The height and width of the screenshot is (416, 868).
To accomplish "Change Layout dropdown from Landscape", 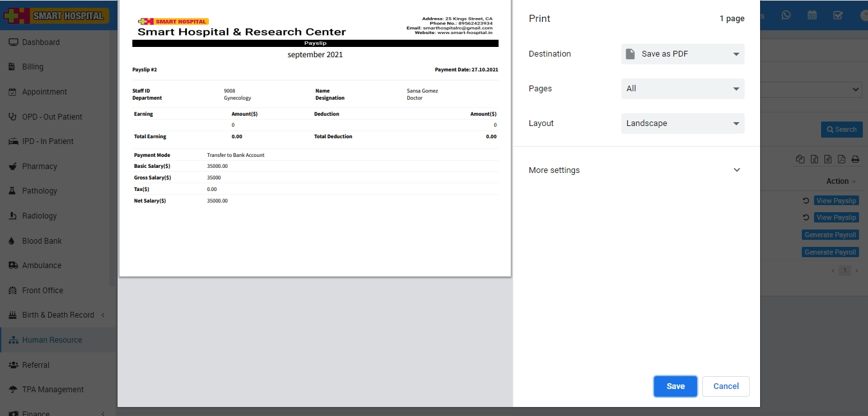I will point(682,123).
